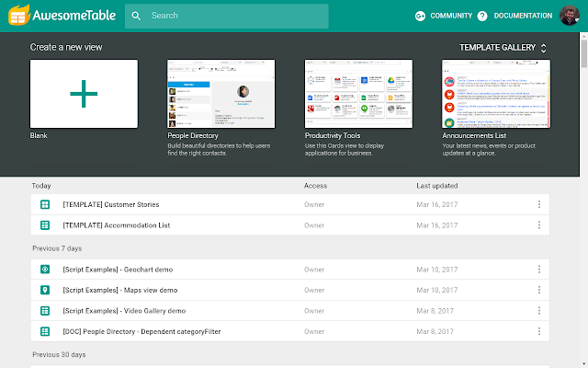Click the People Directory template title
Screen dimensions: 588x368
[x=193, y=135]
